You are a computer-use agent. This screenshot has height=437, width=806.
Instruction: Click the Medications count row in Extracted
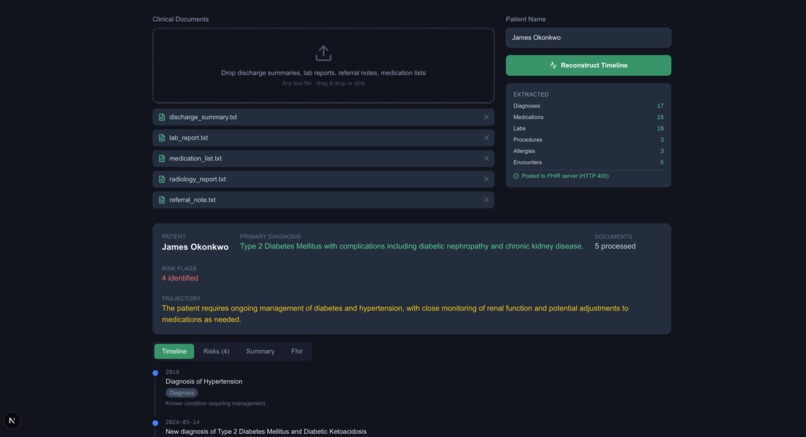[x=588, y=117]
